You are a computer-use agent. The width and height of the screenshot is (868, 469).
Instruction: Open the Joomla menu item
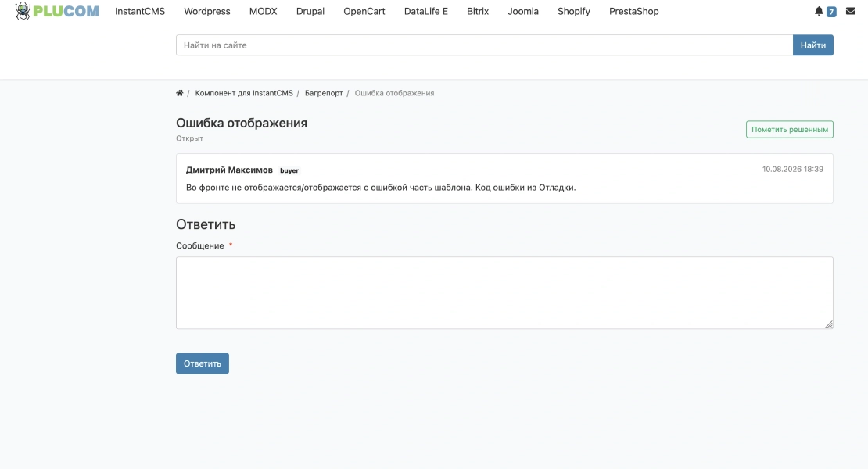pos(523,11)
